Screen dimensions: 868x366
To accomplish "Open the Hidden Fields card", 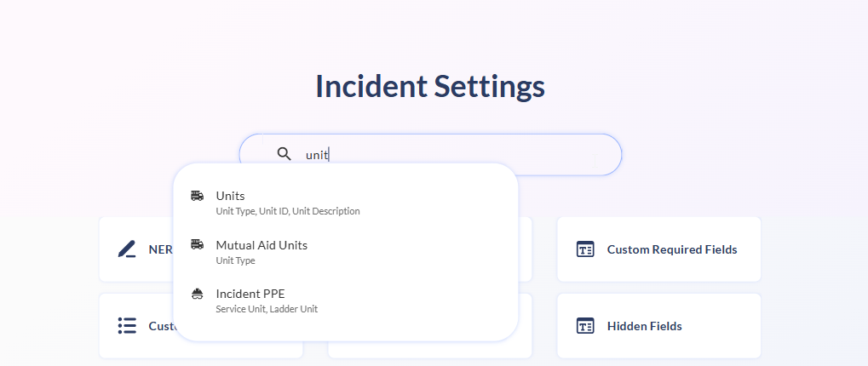I will (644, 326).
